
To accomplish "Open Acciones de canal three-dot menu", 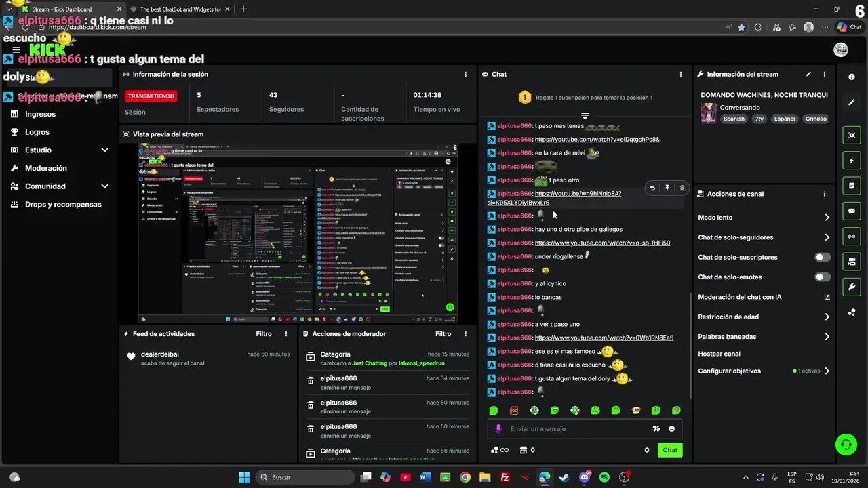I will [825, 194].
